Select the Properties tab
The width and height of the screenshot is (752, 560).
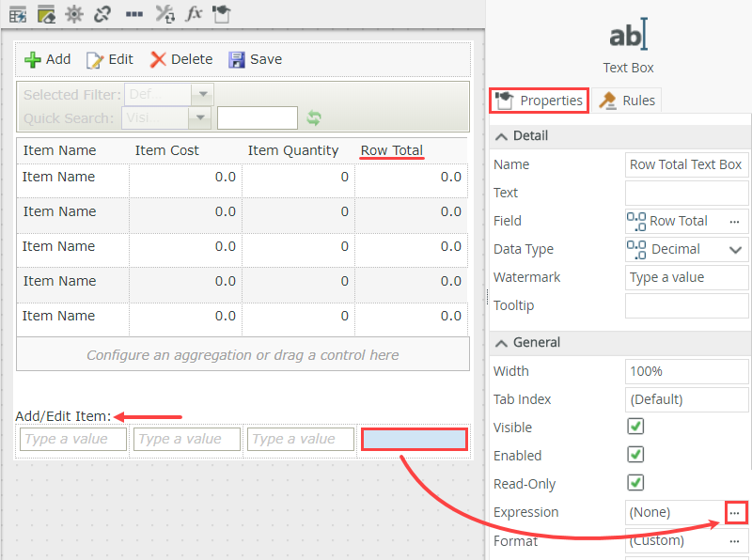(x=539, y=100)
